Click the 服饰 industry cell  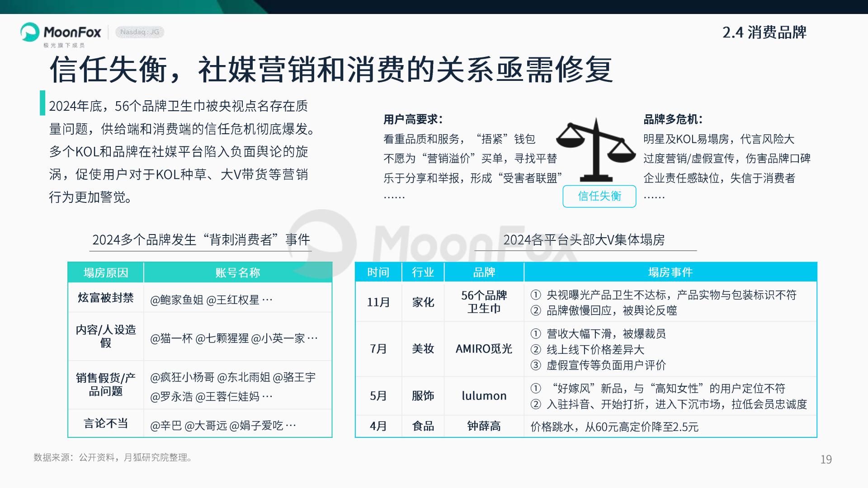point(423,396)
